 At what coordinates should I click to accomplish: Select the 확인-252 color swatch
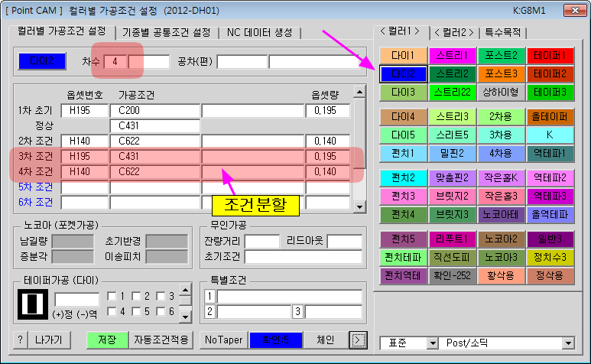pyautogui.click(x=452, y=276)
